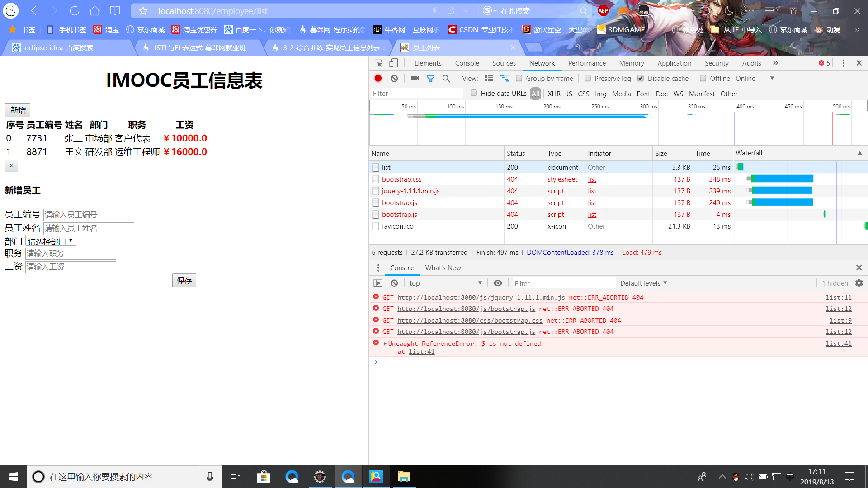Capture screenshots using the camera icon
868x488 pixels.
tap(415, 78)
